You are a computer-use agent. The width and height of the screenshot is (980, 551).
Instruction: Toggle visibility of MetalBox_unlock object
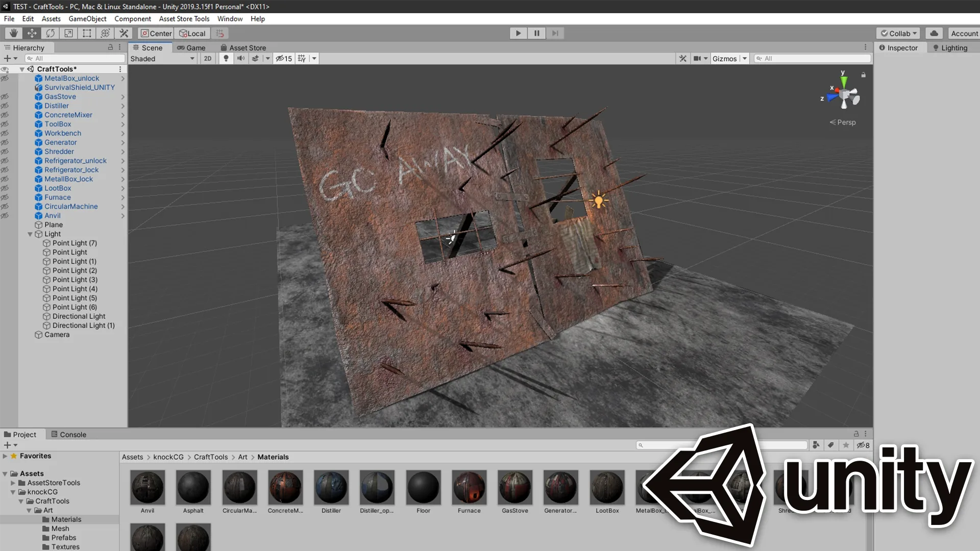pos(5,79)
